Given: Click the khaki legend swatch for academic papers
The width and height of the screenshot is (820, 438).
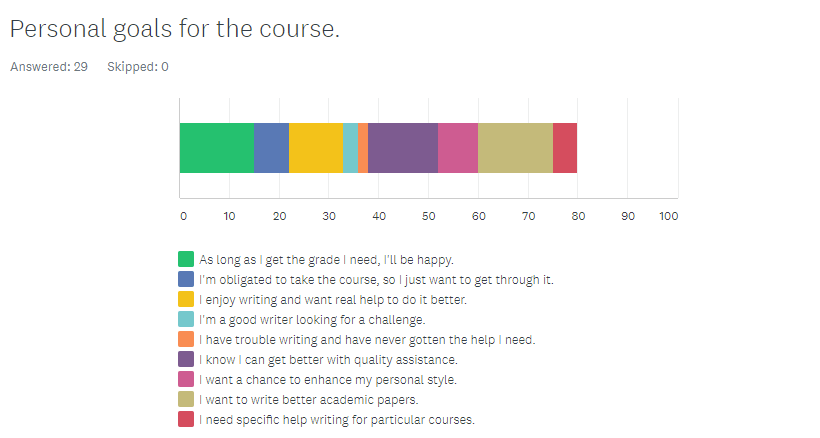Looking at the screenshot, I should pos(185,399).
